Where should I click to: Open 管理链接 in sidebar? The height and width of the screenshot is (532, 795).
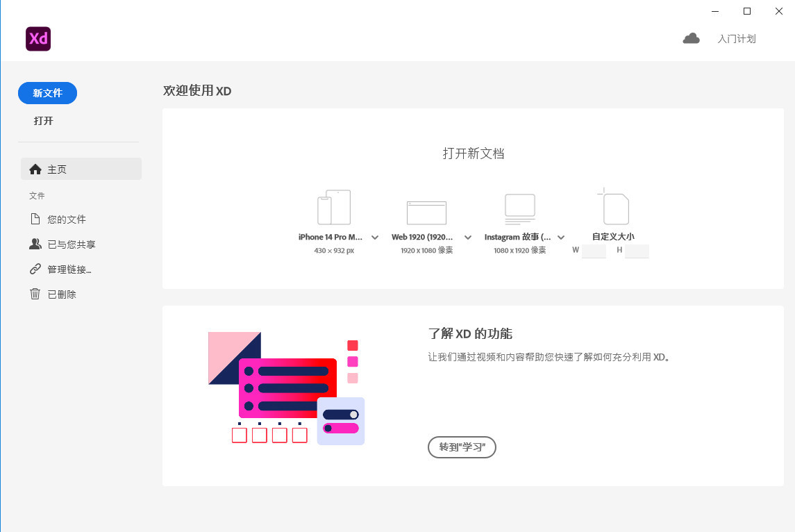point(69,269)
